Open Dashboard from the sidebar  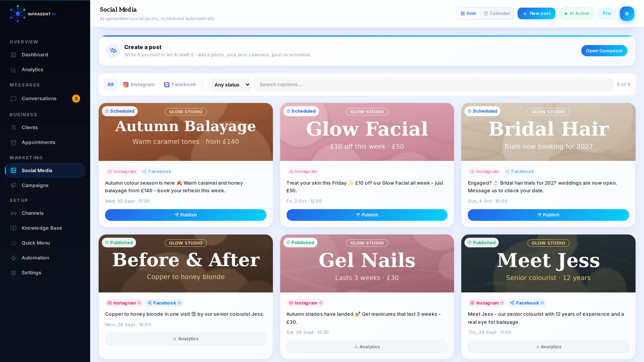click(45, 55)
